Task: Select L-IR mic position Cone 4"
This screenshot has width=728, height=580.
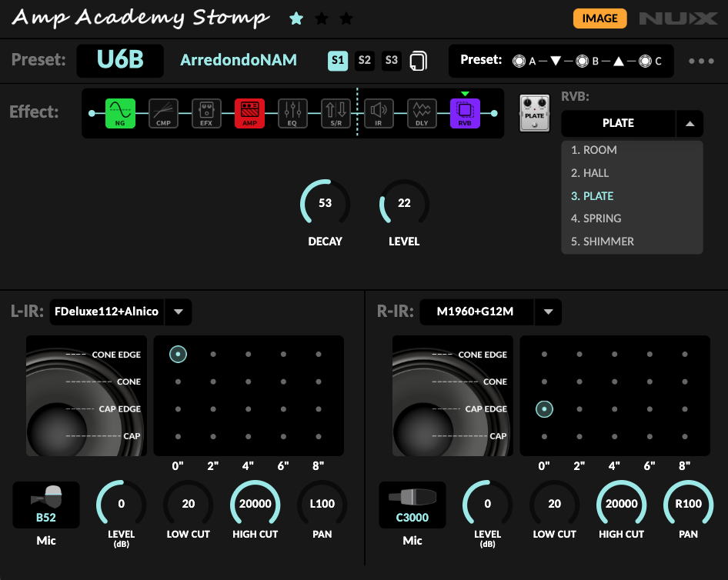Action: point(249,382)
